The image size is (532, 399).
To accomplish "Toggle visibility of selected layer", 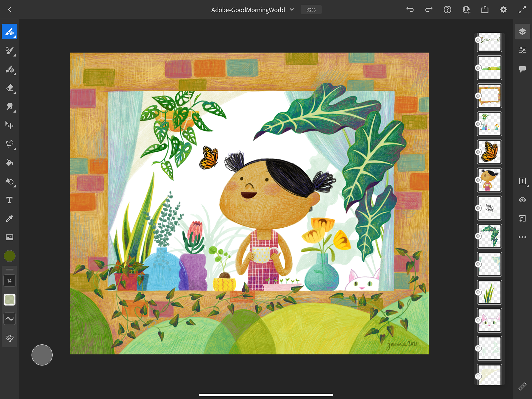I will [x=522, y=200].
